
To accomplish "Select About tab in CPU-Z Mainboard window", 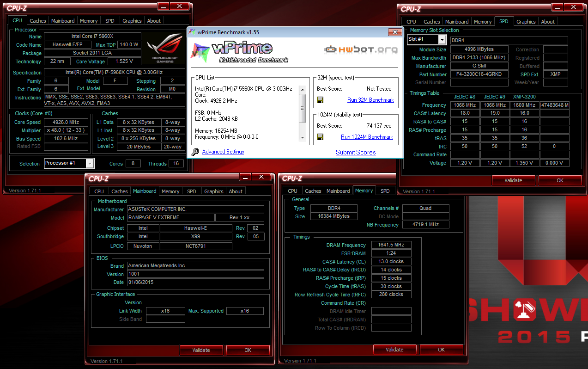I will click(236, 191).
